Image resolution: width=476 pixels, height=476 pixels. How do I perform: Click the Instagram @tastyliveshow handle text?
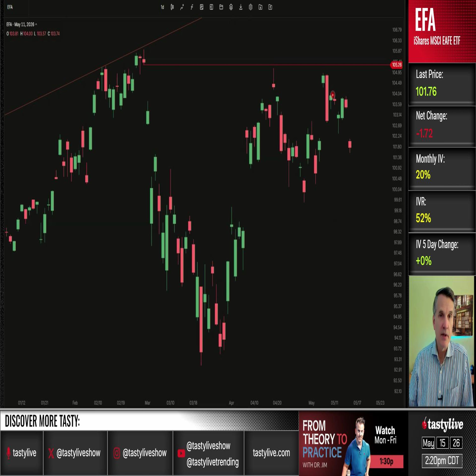coord(145,453)
